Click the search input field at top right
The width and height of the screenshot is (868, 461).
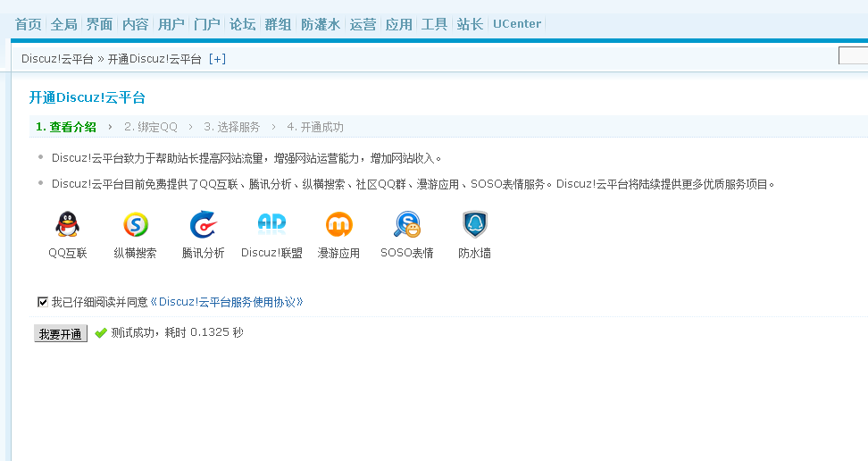[x=853, y=56]
